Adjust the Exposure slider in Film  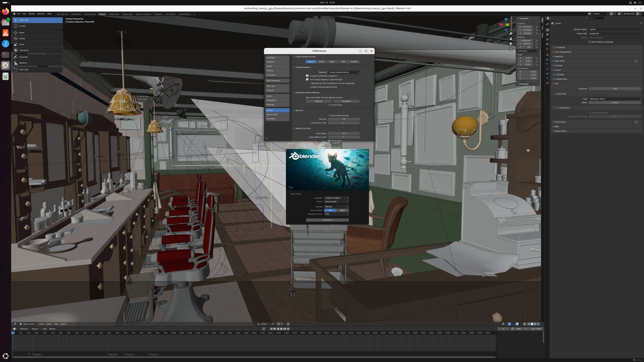point(614,89)
